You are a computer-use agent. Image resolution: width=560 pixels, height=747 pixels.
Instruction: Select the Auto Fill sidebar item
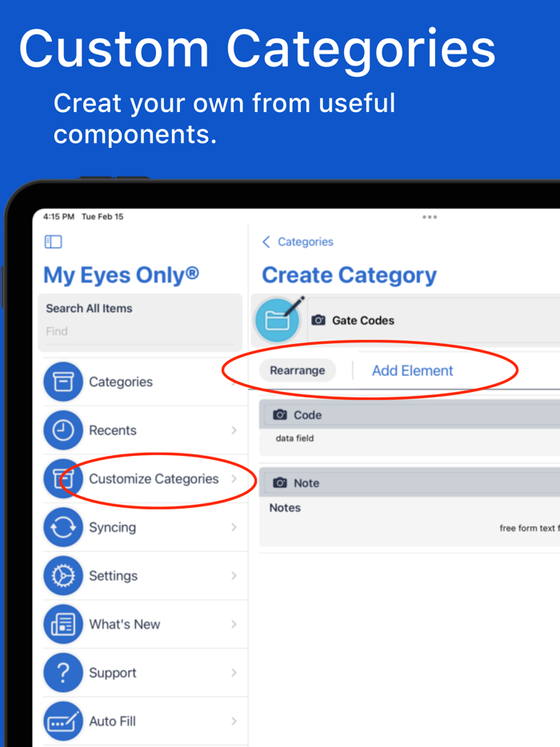[145, 721]
